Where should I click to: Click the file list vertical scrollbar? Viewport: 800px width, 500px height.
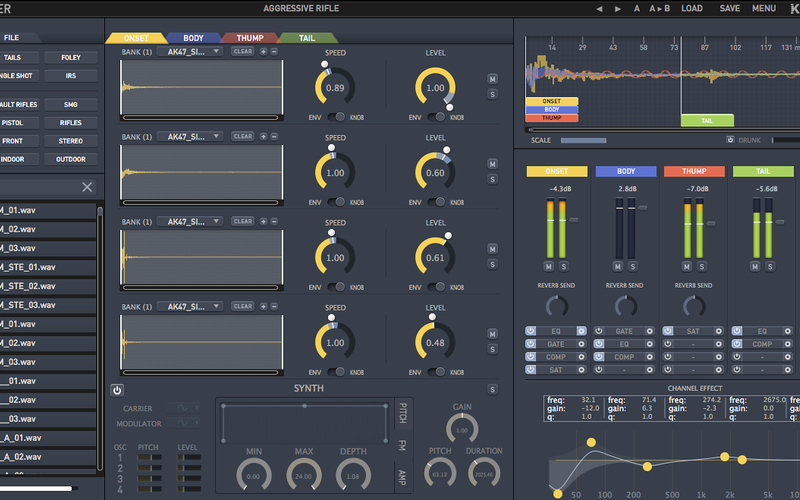tap(100, 337)
